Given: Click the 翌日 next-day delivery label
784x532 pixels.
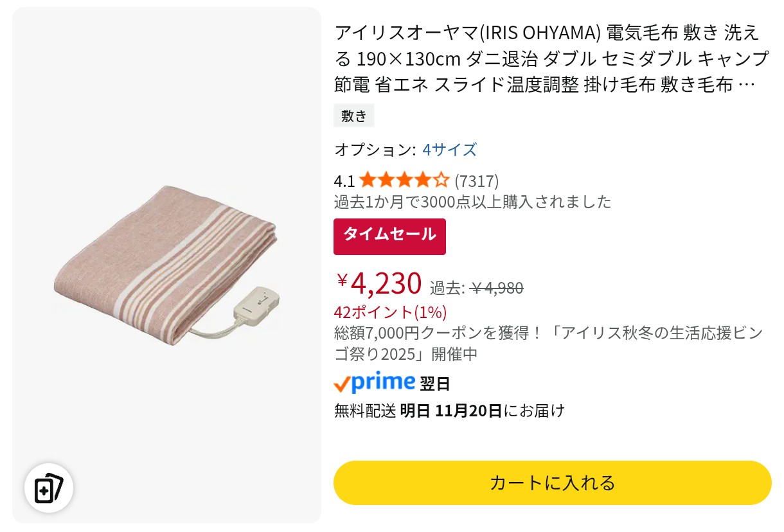Looking at the screenshot, I should [435, 384].
